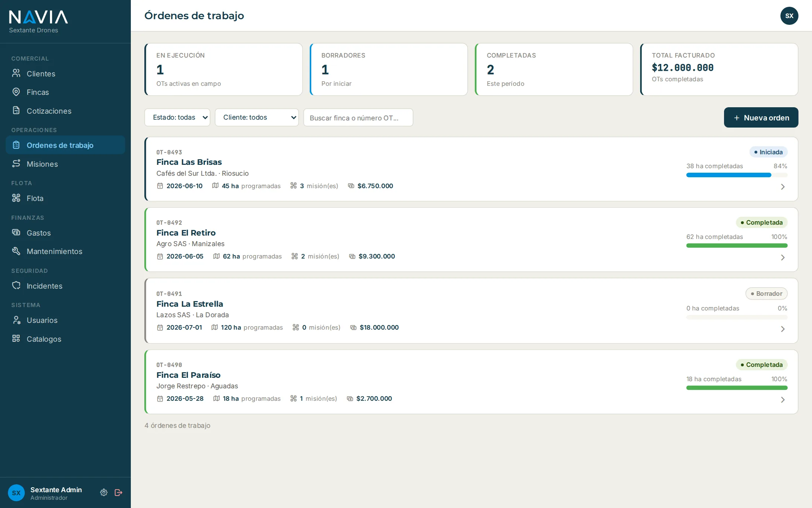The width and height of the screenshot is (812, 508).
Task: Expand Finca El Retiro order chevron
Action: (x=783, y=258)
